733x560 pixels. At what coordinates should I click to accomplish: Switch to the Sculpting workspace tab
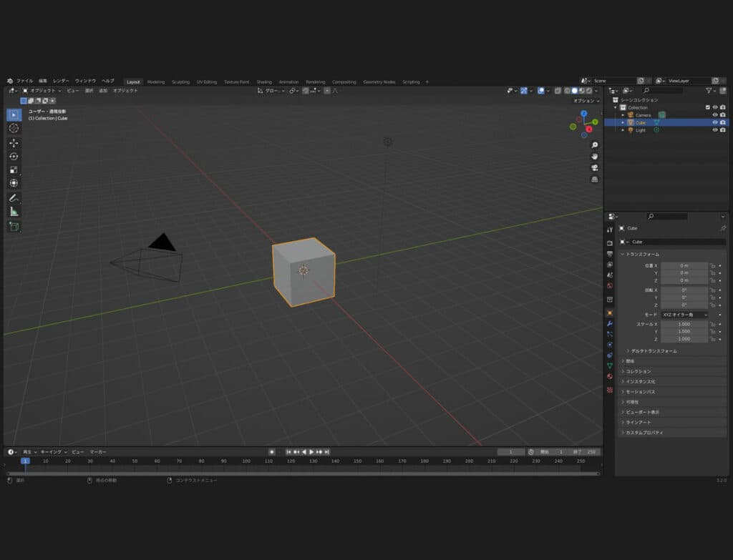tap(180, 82)
